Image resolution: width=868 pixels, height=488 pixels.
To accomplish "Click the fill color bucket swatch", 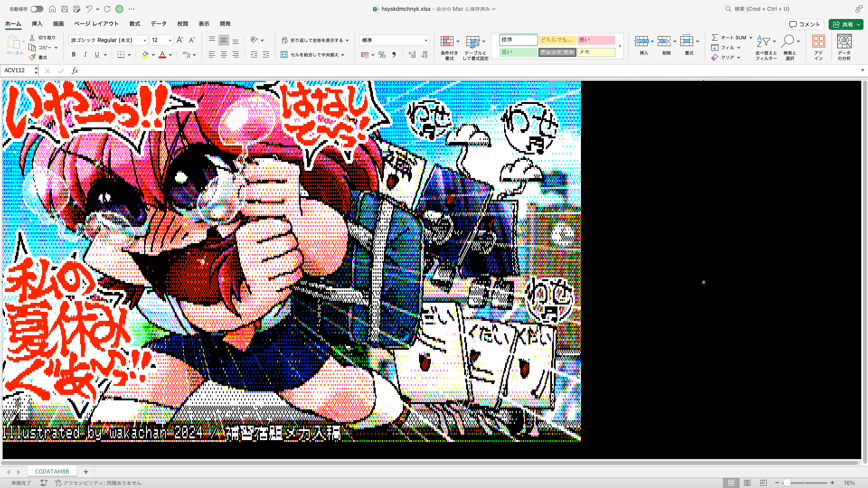I will pyautogui.click(x=145, y=55).
